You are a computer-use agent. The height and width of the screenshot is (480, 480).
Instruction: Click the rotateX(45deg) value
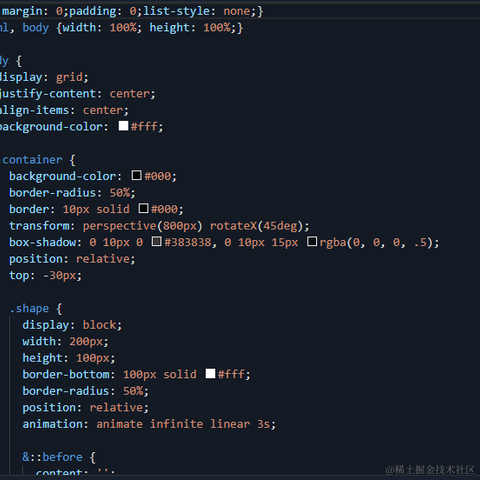[256, 226]
